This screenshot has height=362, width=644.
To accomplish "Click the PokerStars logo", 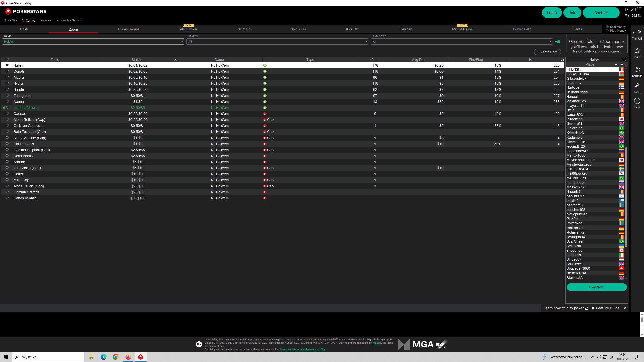I will 25,11.
